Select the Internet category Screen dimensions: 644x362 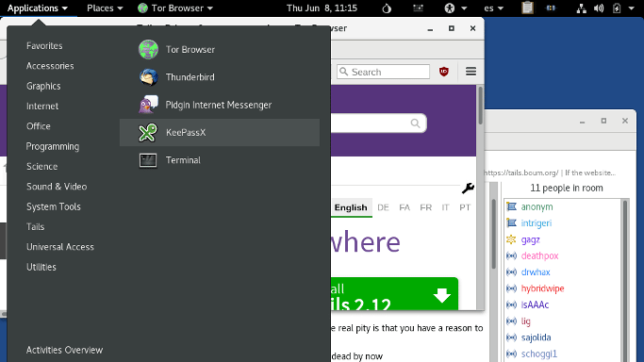42,107
